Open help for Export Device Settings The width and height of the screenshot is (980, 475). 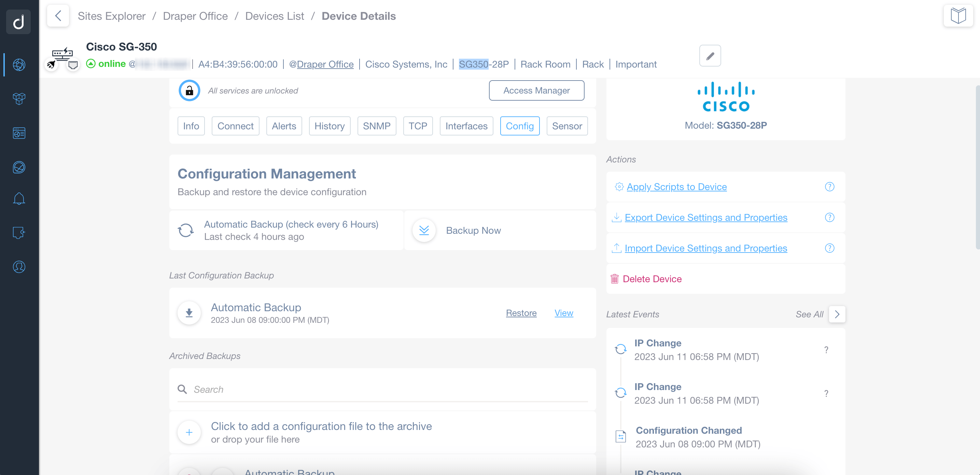829,217
